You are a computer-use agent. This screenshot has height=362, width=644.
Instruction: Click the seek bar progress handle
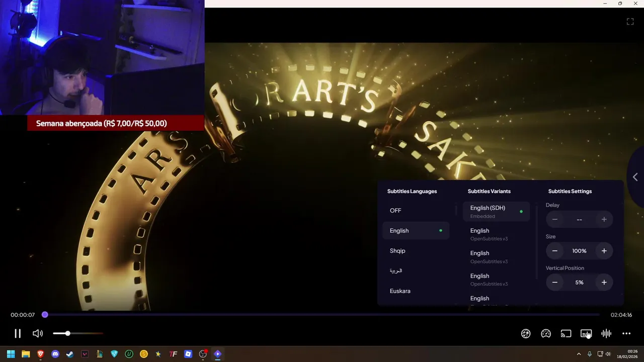click(45, 315)
